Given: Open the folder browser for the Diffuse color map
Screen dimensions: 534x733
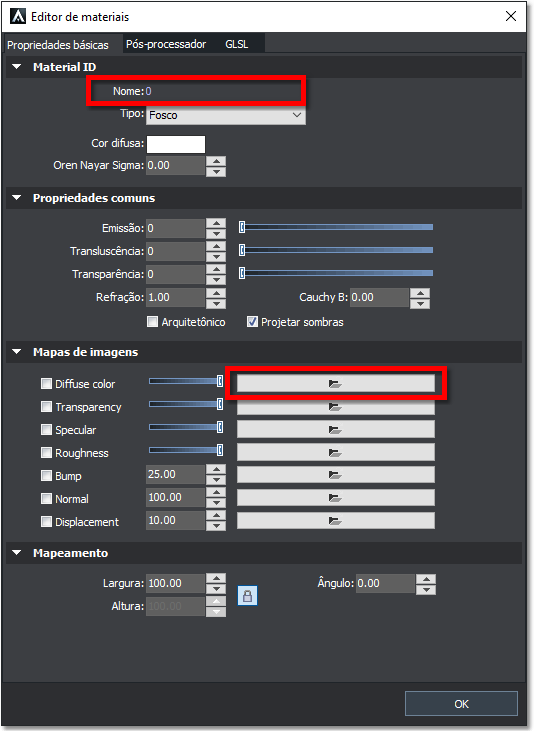Looking at the screenshot, I should pos(335,384).
